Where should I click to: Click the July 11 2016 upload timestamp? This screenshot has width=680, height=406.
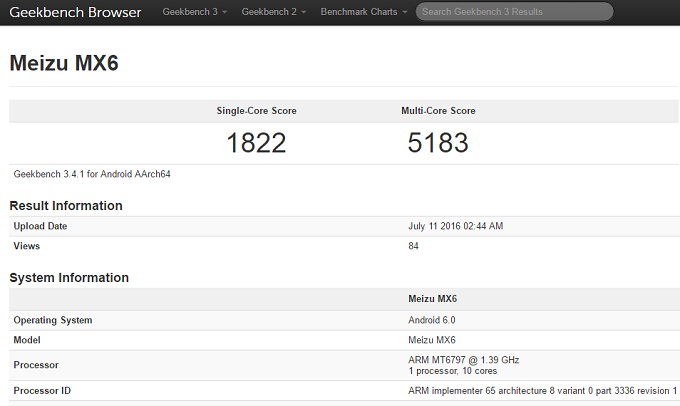click(455, 226)
